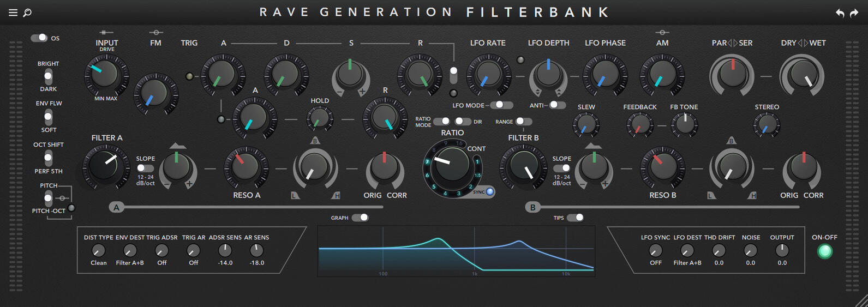Toggle the RANGE switch
The width and height of the screenshot is (868, 307).
click(523, 121)
